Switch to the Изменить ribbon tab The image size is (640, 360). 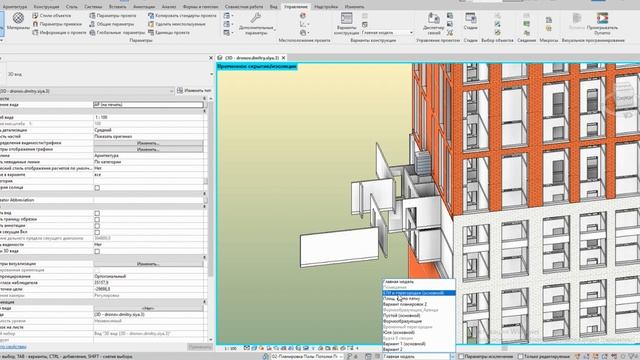pos(354,7)
